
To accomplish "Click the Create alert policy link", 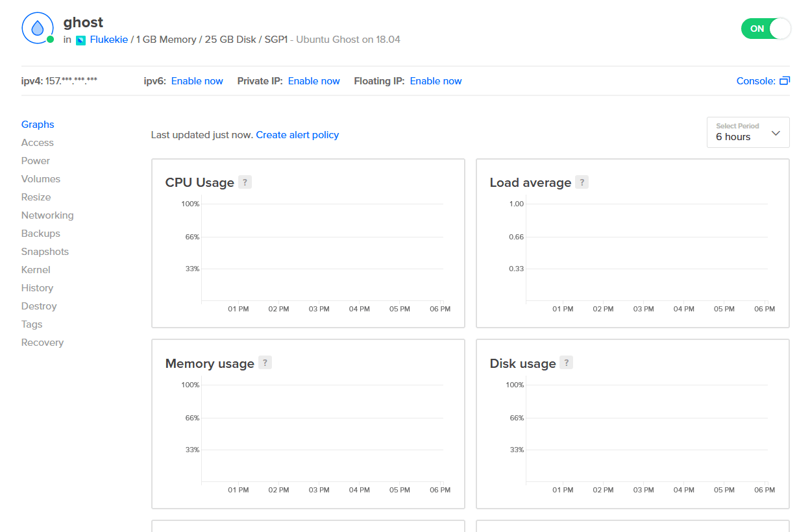I will click(297, 135).
